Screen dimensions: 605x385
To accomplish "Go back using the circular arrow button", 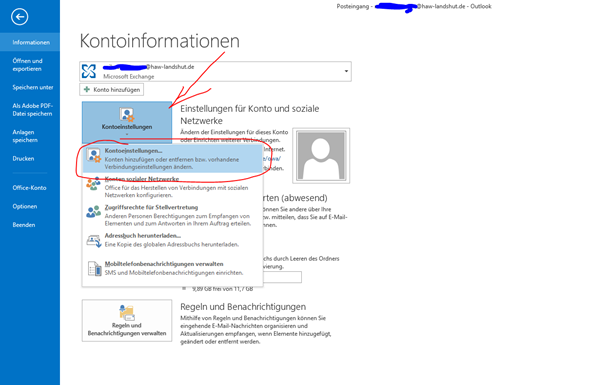I will click(x=19, y=17).
